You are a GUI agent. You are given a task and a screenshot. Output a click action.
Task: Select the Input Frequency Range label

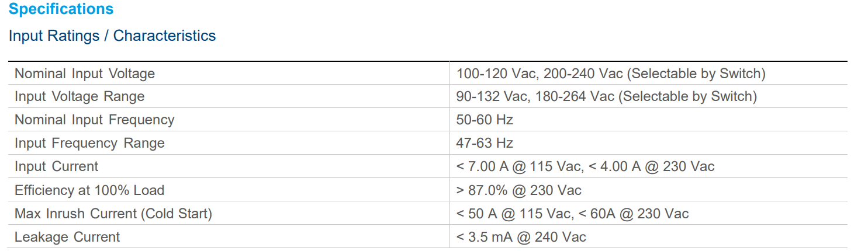click(x=89, y=143)
